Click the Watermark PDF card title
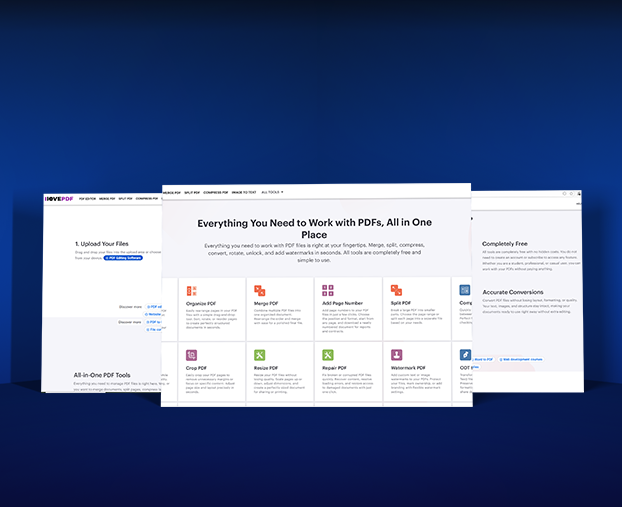The image size is (622, 507). 408,368
